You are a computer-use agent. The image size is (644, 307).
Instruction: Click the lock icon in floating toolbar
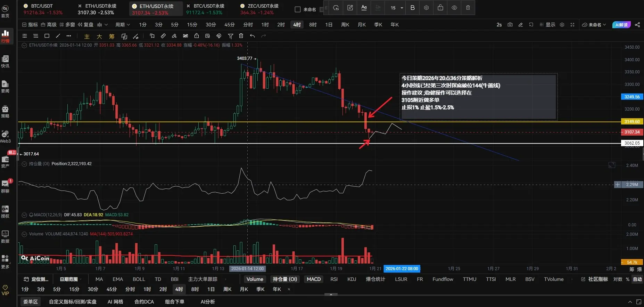pos(440,8)
